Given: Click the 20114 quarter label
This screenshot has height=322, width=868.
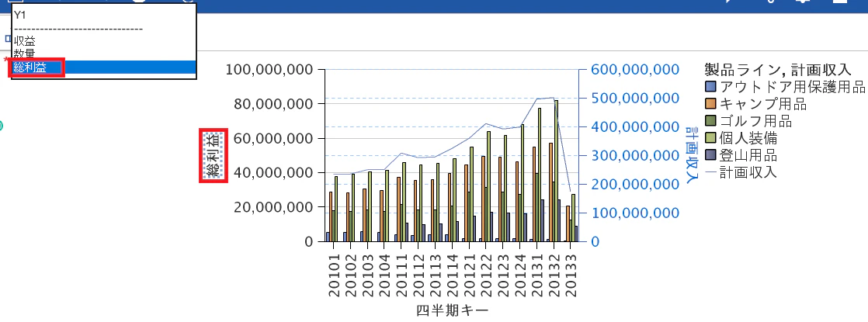Looking at the screenshot, I should [453, 275].
